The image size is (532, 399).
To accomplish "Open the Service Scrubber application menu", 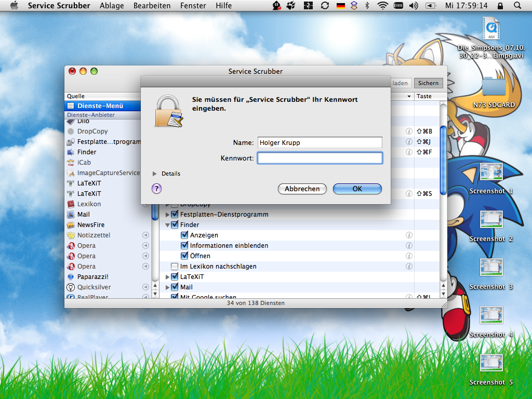I will [x=59, y=5].
